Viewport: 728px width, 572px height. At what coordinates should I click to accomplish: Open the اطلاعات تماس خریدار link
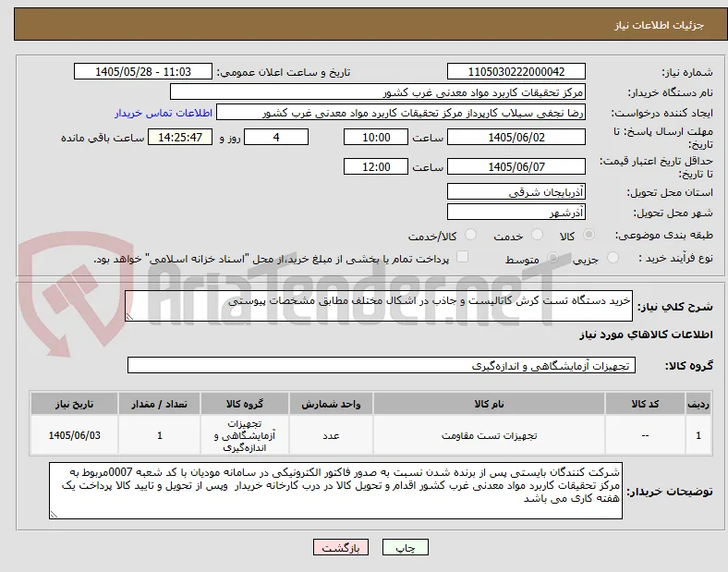(x=164, y=113)
